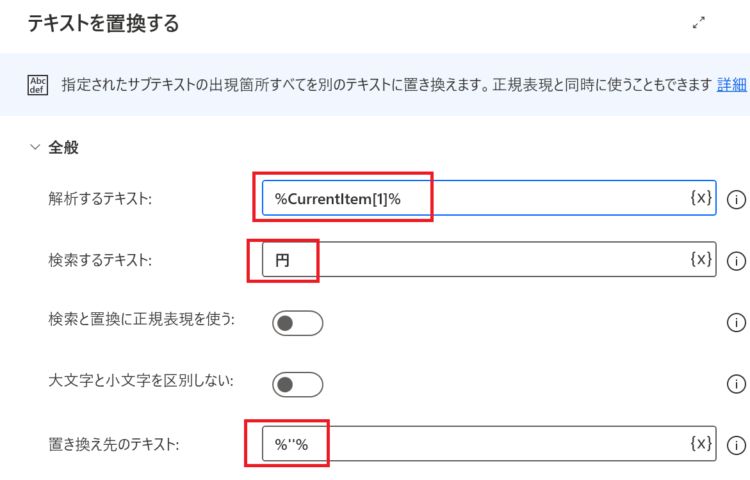Open variable picker for 置き換え先のテキスト field
This screenshot has width=750, height=480.
click(701, 444)
